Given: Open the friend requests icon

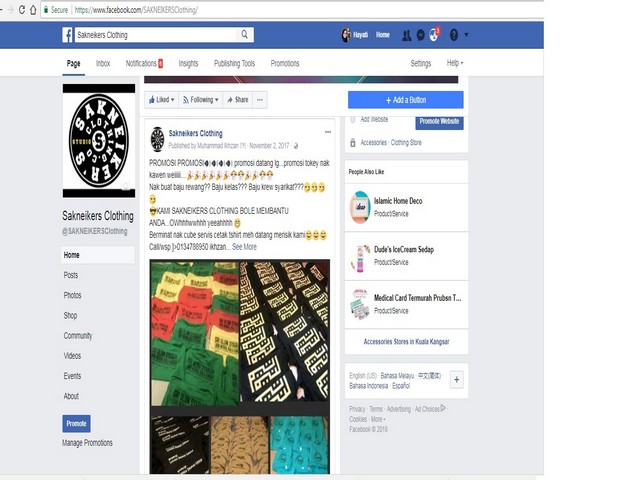Looking at the screenshot, I should pos(407,36).
